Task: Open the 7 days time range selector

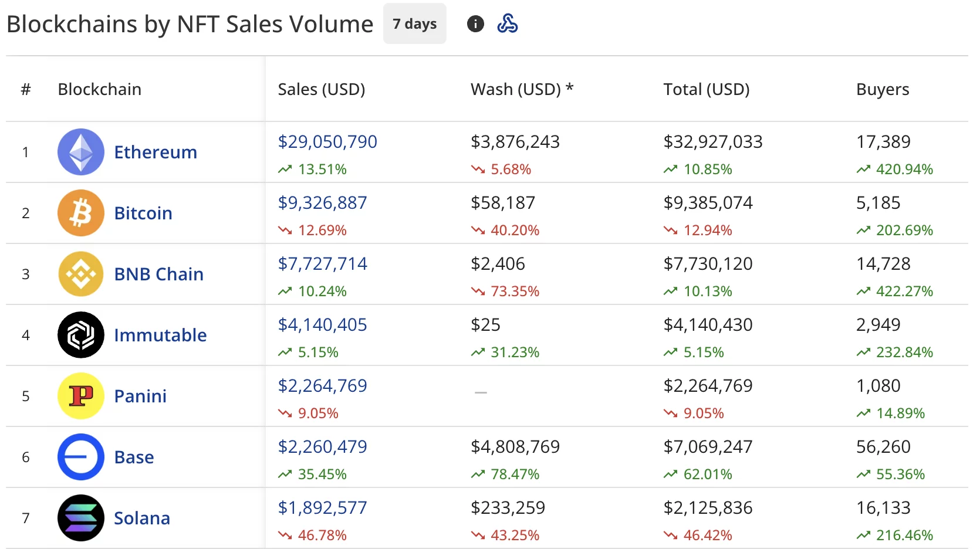Action: [x=414, y=23]
